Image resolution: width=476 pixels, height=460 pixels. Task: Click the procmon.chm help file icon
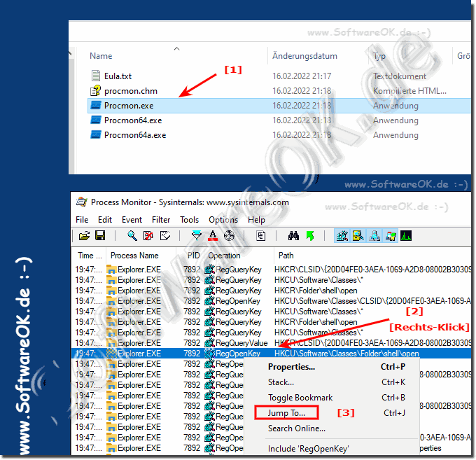tap(96, 90)
